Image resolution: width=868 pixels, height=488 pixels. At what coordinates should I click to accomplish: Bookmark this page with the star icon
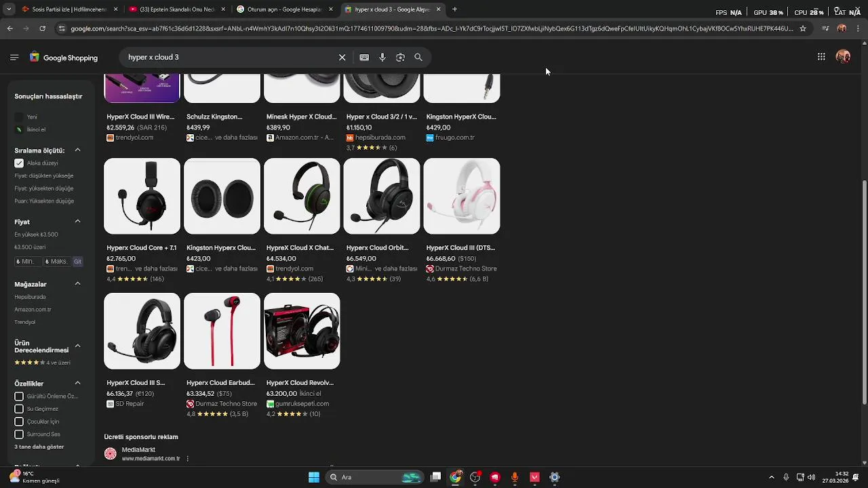click(x=803, y=28)
